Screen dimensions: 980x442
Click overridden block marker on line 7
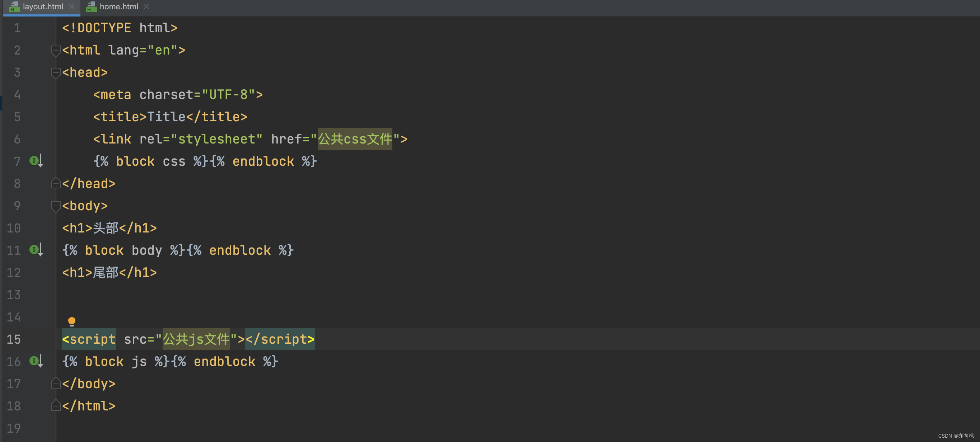point(37,161)
